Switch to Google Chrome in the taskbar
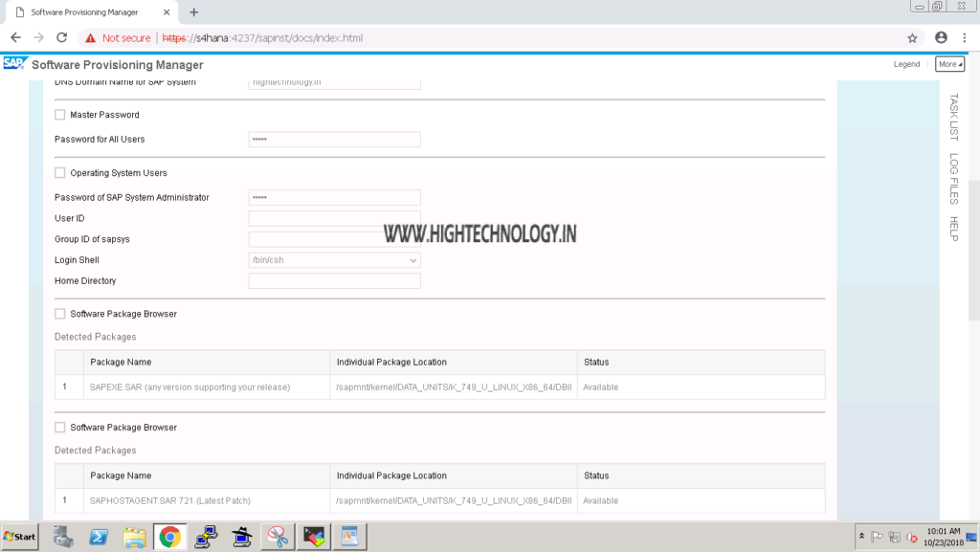The image size is (980, 552). click(170, 537)
